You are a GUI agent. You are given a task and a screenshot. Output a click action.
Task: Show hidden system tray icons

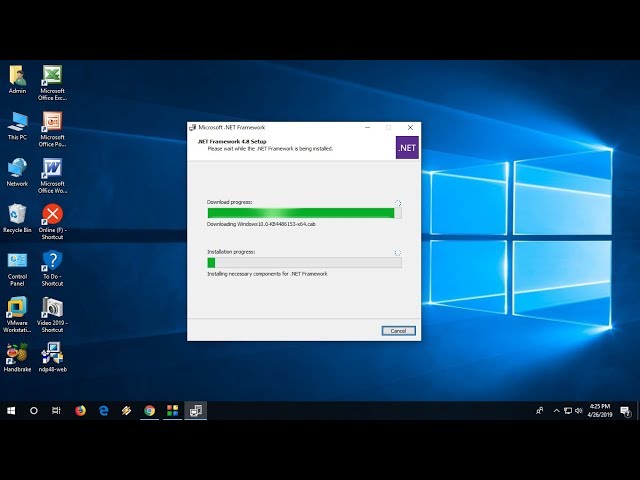556,411
